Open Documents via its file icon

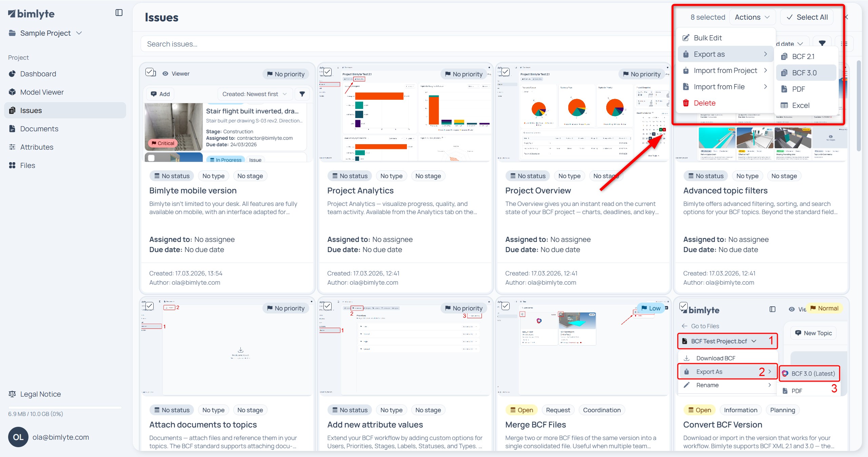12,129
